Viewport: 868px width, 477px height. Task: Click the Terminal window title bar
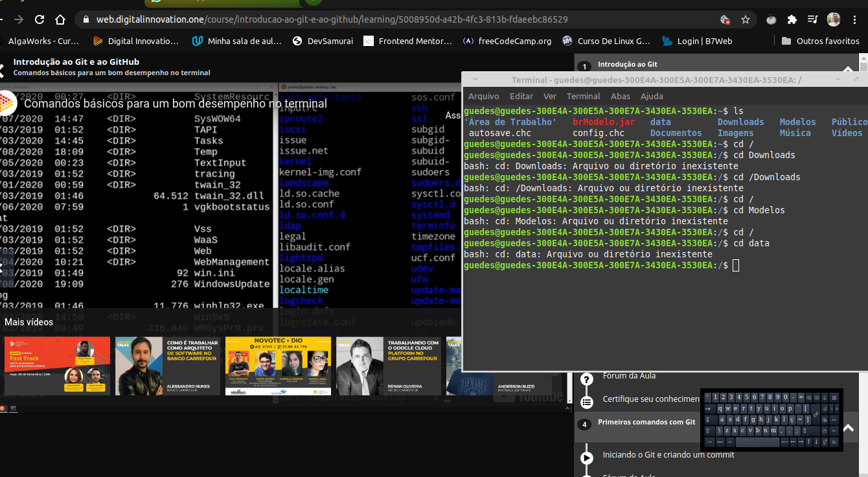point(665,80)
